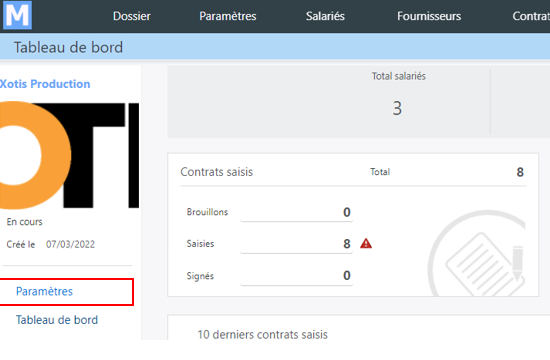
Task: Click the red warning triangle beside Saisies
Action: 366,244
